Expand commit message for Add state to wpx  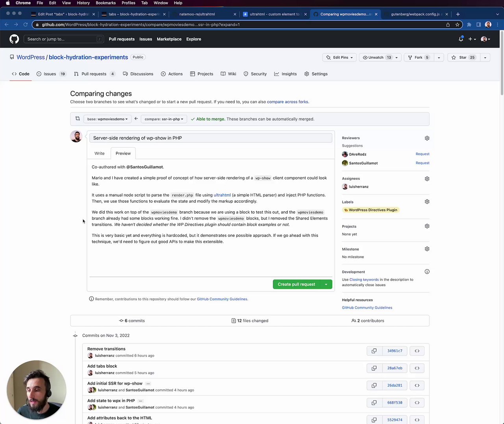point(141,401)
